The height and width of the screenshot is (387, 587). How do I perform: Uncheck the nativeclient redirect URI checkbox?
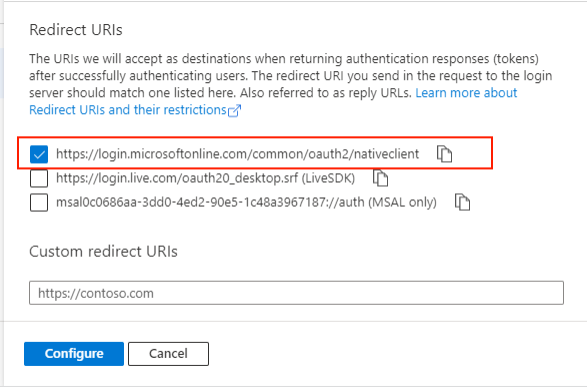(x=39, y=154)
